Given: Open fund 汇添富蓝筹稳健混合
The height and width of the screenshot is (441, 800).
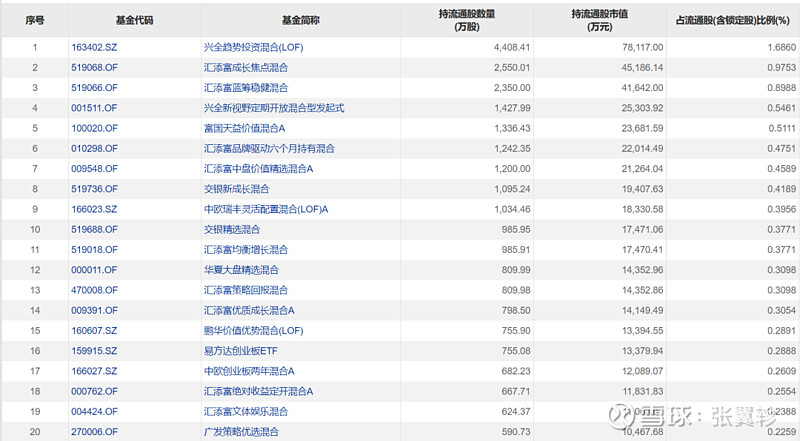Looking at the screenshot, I should [x=246, y=88].
